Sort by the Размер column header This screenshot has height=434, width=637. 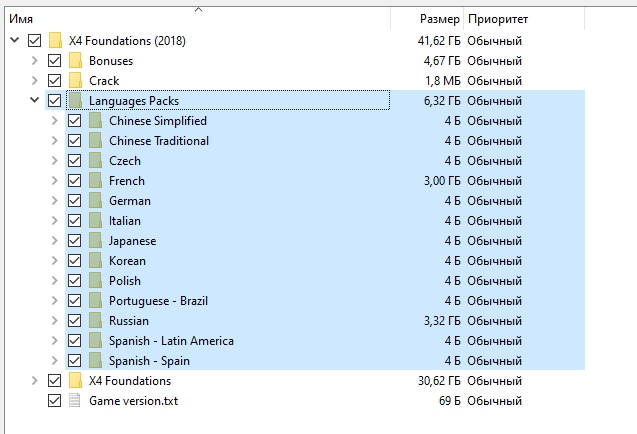[439, 19]
